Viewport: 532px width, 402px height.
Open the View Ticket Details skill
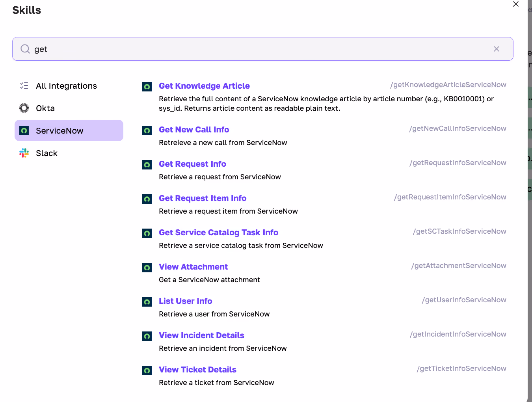197,370
